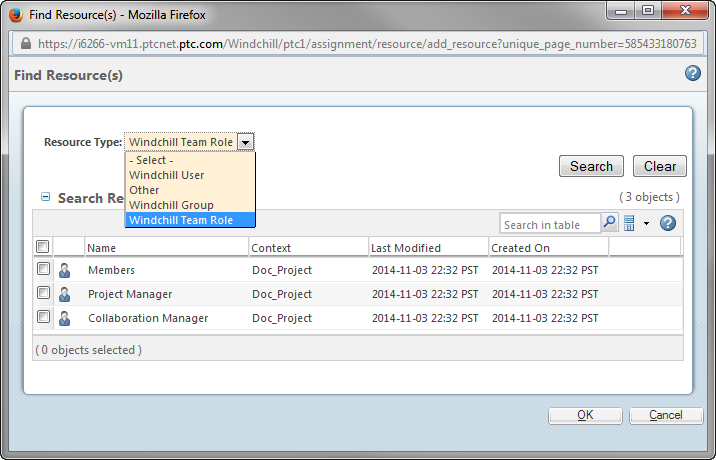
Task: Choose Other from the resource type list
Action: [190, 190]
